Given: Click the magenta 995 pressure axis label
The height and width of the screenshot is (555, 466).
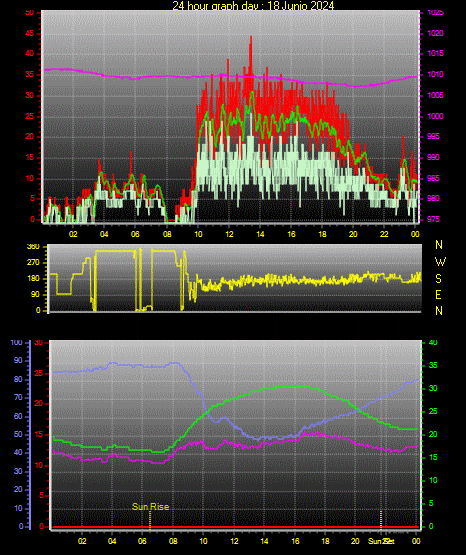Looking at the screenshot, I should [433, 136].
